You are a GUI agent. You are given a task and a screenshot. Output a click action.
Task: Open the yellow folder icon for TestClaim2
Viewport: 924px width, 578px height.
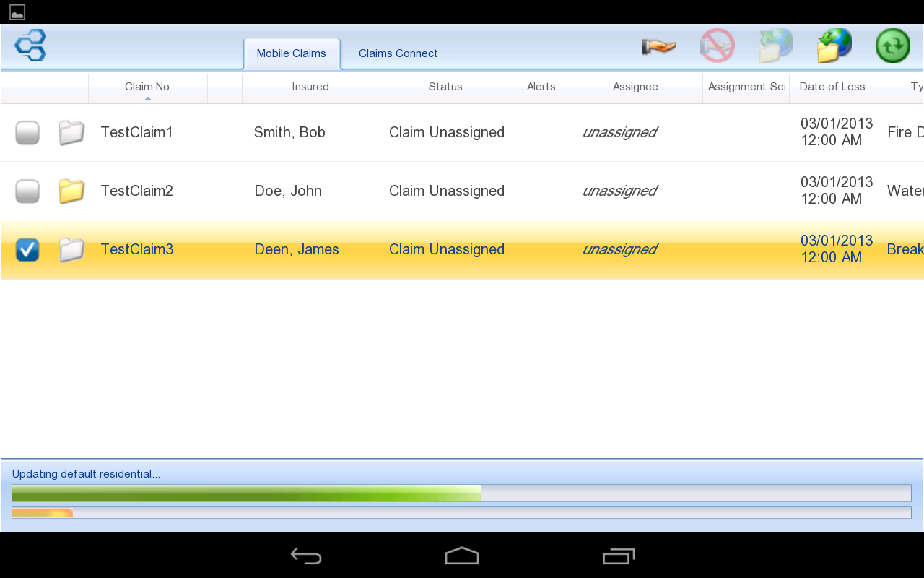tap(71, 190)
